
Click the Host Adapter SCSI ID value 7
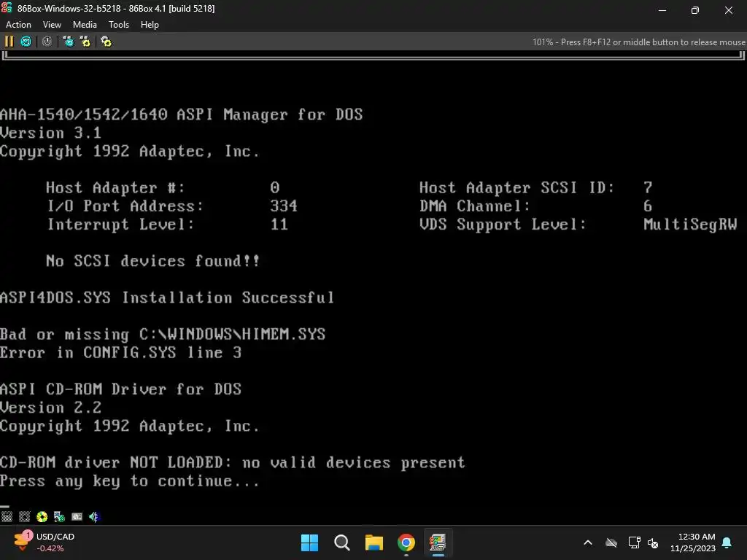(648, 187)
